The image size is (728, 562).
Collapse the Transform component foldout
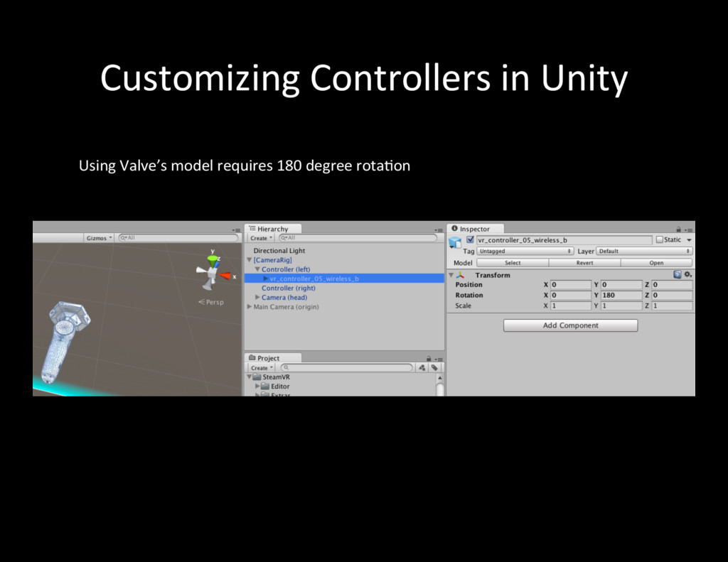click(451, 275)
